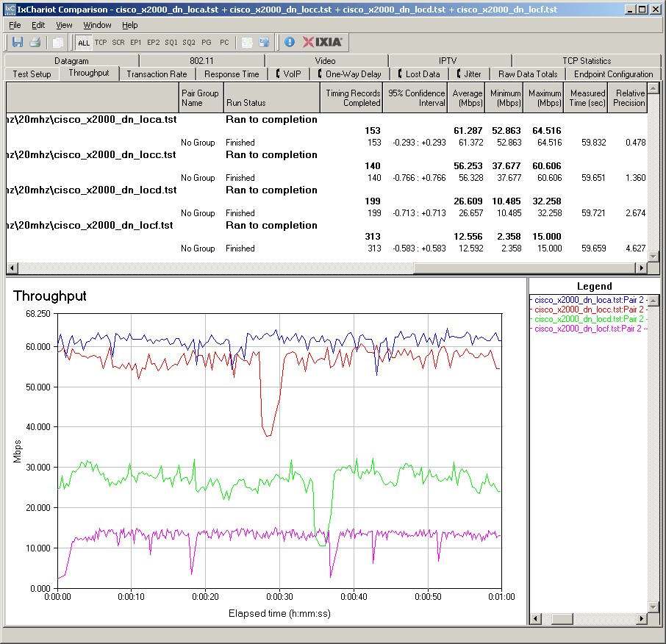Switch to the Test Setup tab
Screen dimensions: 666x644
(32, 74)
